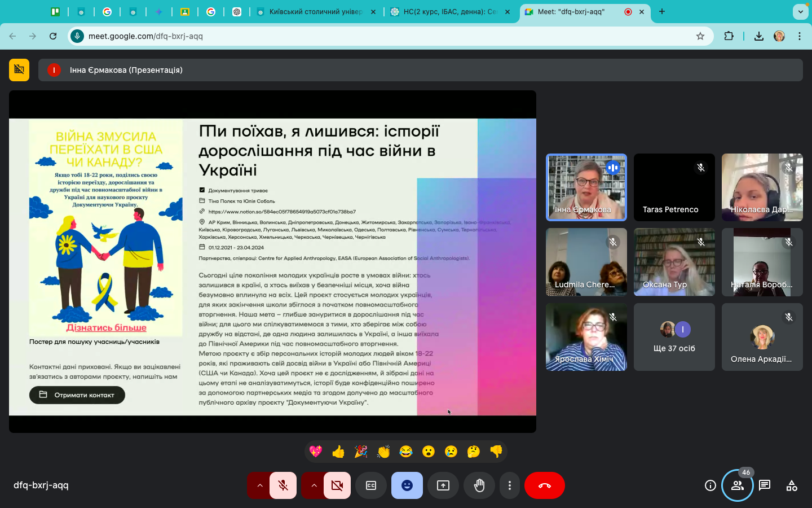
Task: Send the clapping hands reaction
Action: (383, 452)
